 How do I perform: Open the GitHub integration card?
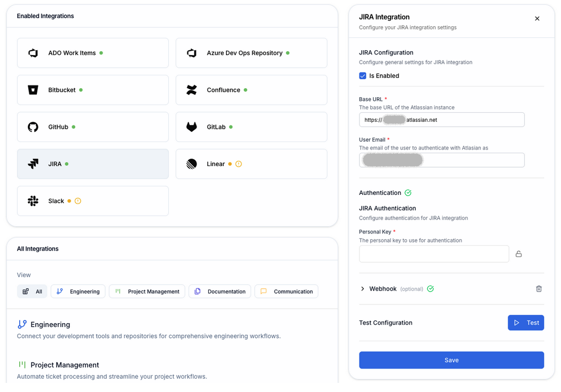tap(92, 127)
